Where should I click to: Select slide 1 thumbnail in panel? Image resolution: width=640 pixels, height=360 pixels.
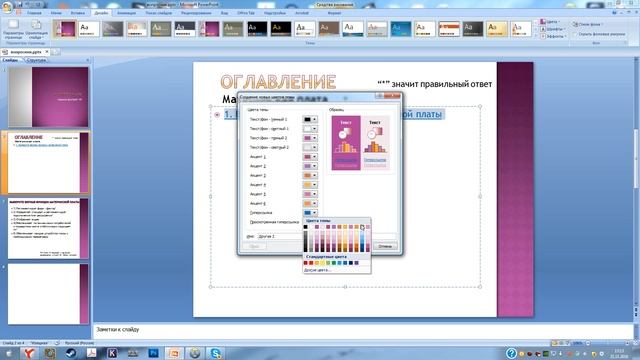(x=48, y=97)
